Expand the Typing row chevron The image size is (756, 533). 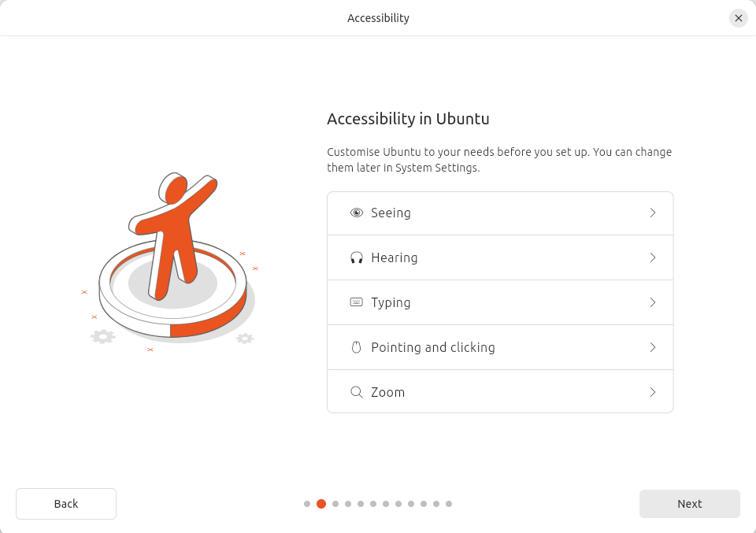(653, 302)
